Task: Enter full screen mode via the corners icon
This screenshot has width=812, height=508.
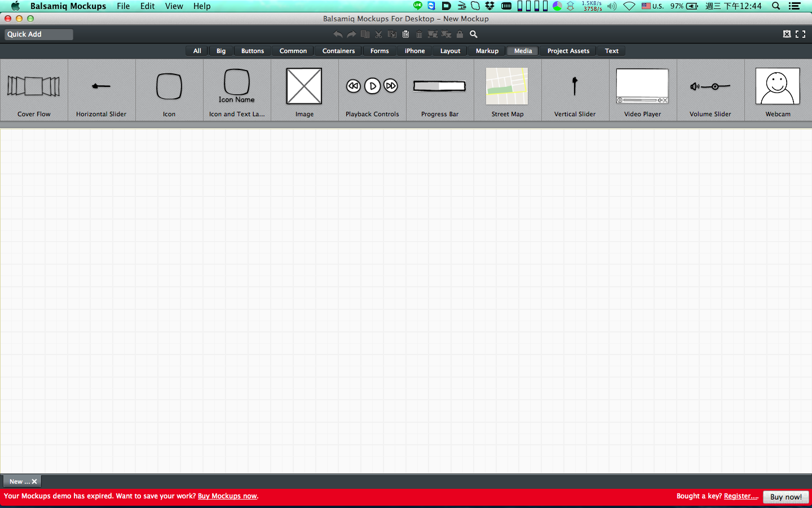Action: (800, 34)
